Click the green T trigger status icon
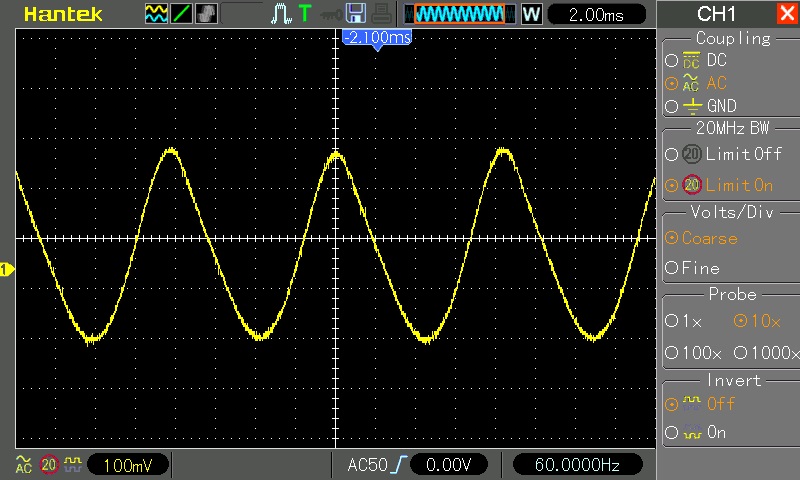 (305, 14)
